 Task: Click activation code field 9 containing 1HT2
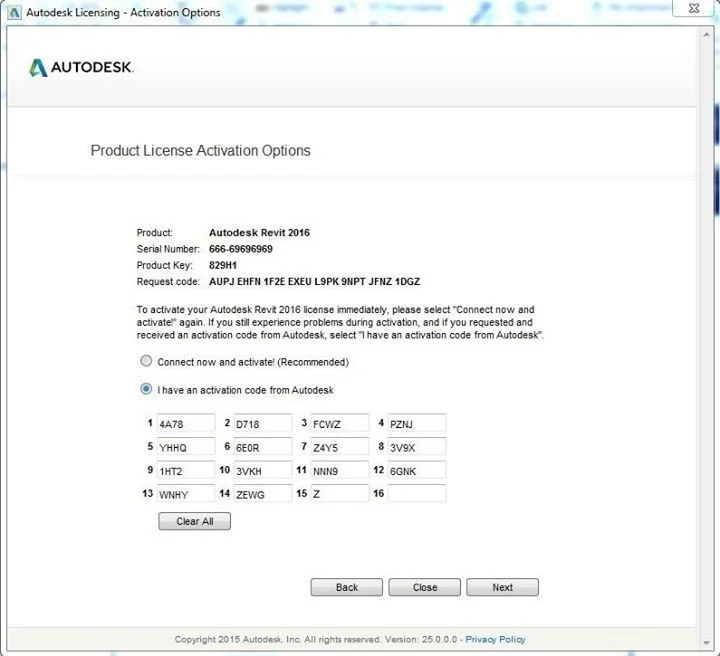pos(186,470)
